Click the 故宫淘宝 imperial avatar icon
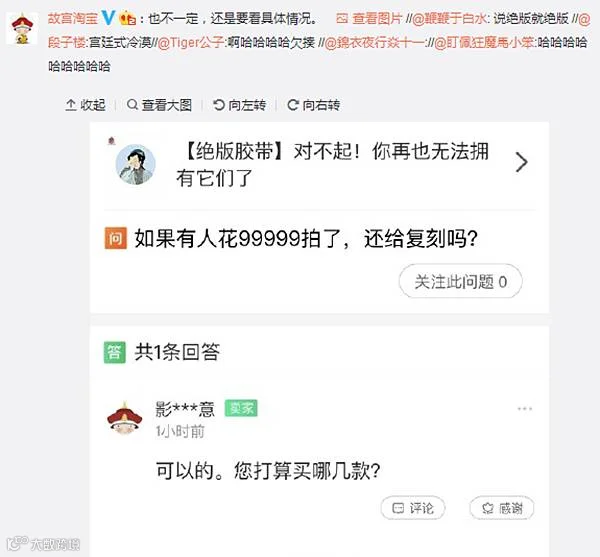This screenshot has width=600, height=557. click(22, 28)
